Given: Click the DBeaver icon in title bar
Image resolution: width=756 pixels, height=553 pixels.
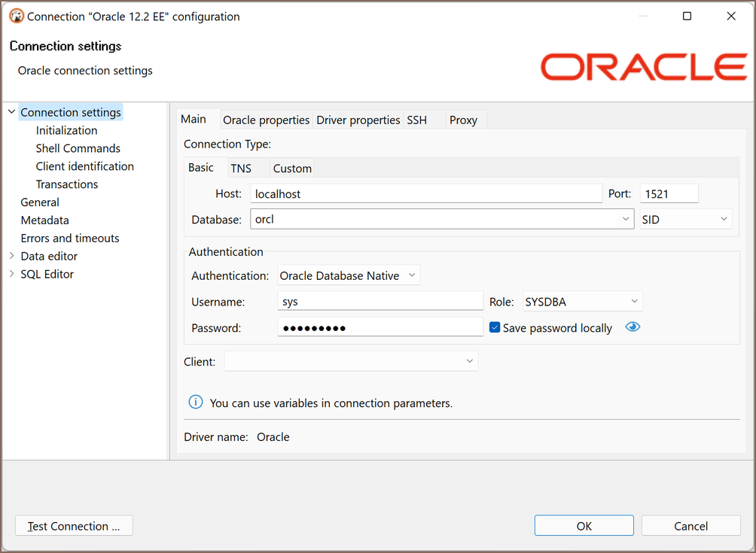Looking at the screenshot, I should click(16, 16).
